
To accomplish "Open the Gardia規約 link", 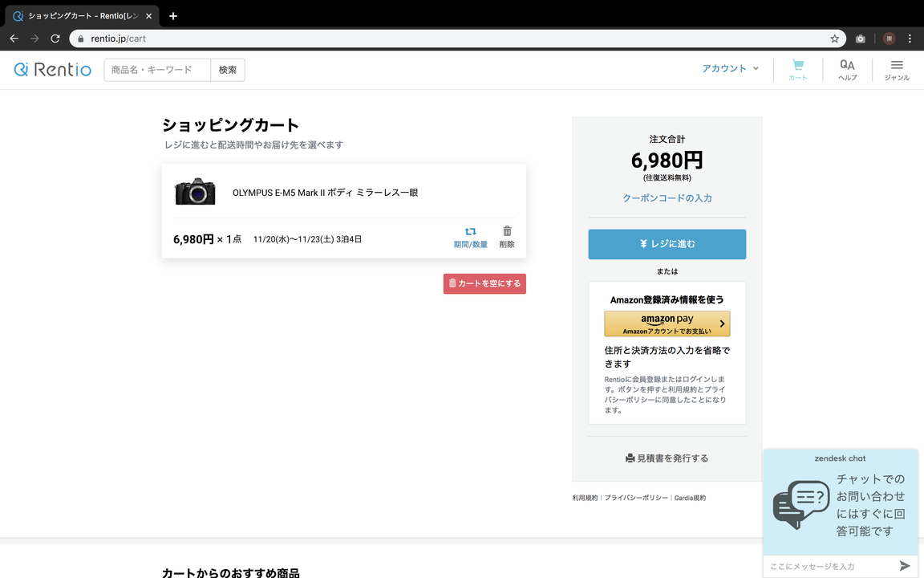I will pyautogui.click(x=690, y=498).
